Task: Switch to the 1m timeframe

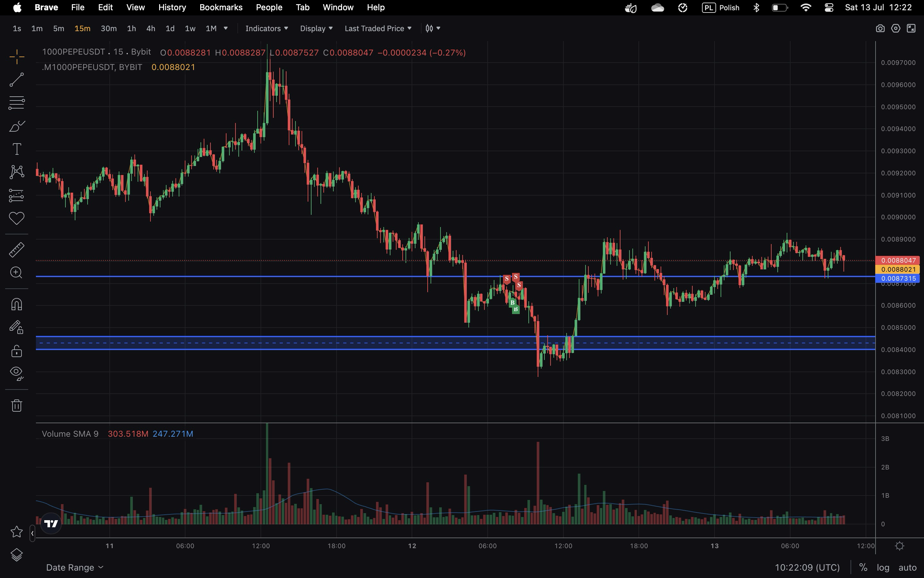Action: [x=37, y=28]
